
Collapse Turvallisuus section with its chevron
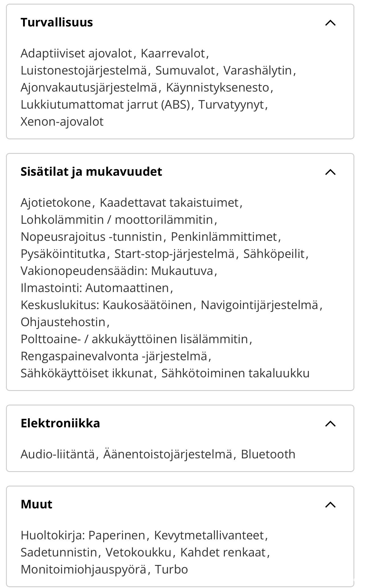point(330,23)
